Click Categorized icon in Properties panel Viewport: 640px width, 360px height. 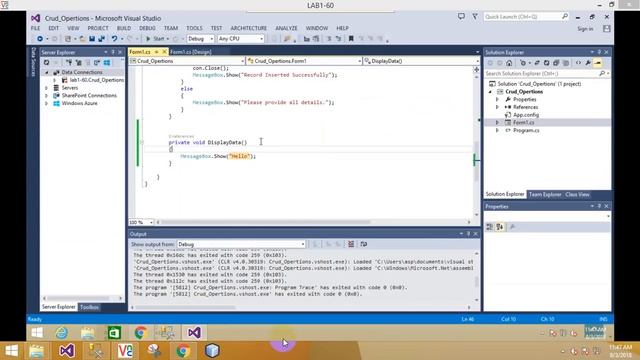tap(490, 227)
